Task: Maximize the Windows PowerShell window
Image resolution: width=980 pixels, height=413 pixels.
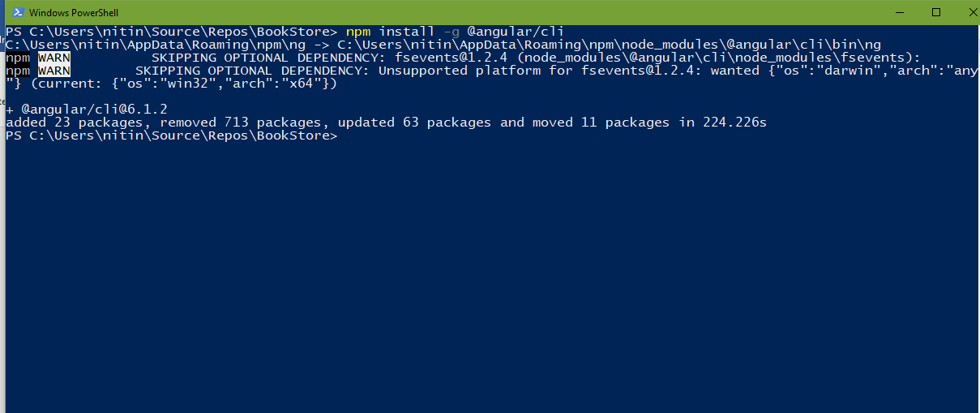Action: [x=936, y=12]
